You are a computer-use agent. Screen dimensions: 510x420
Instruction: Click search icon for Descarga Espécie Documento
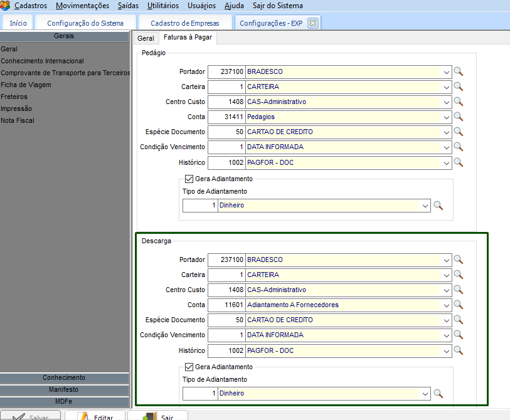[459, 320]
